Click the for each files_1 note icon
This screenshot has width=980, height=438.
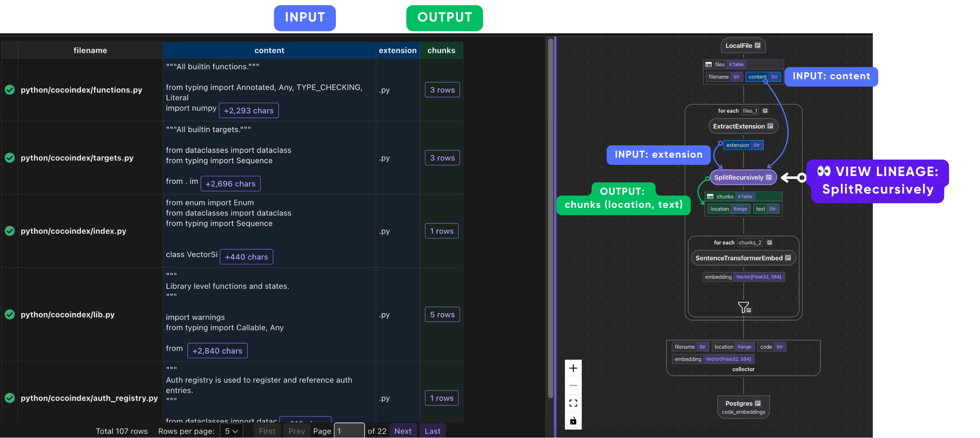point(765,111)
